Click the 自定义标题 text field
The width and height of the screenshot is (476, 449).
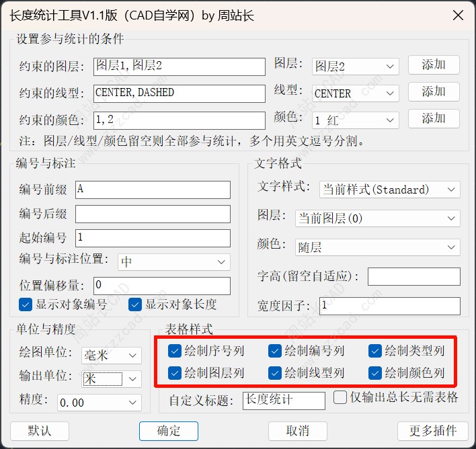[283, 400]
